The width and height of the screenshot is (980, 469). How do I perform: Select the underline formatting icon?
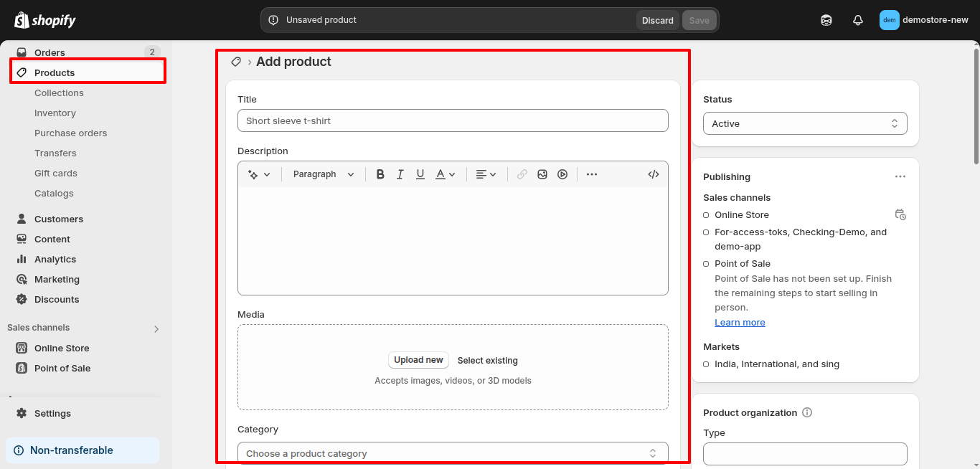[x=420, y=174]
